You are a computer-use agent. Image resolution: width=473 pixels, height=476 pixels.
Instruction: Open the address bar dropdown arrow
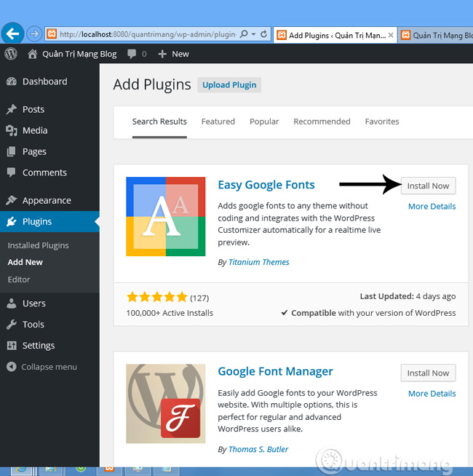click(253, 34)
